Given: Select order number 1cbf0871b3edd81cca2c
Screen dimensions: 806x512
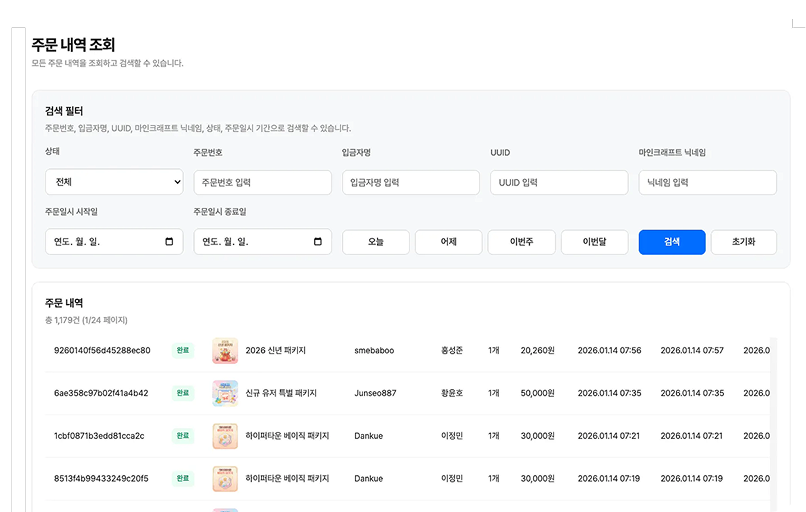Looking at the screenshot, I should pyautogui.click(x=99, y=436).
